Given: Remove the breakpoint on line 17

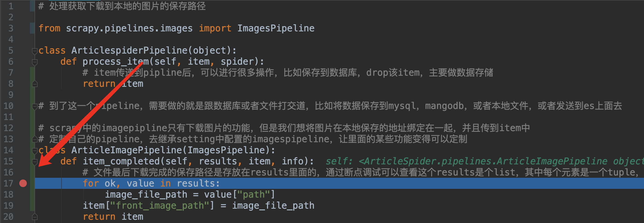Looking at the screenshot, I should [x=23, y=184].
